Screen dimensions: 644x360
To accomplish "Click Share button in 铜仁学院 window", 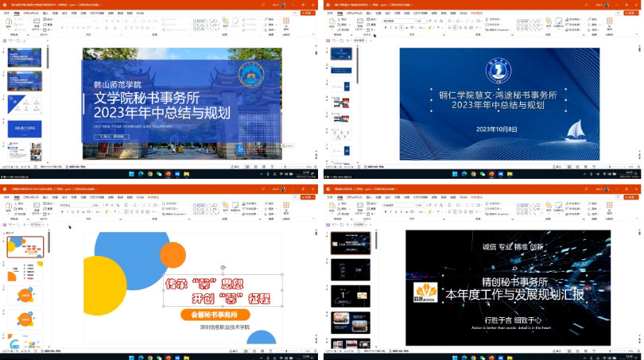I will pyautogui.click(x=630, y=14).
